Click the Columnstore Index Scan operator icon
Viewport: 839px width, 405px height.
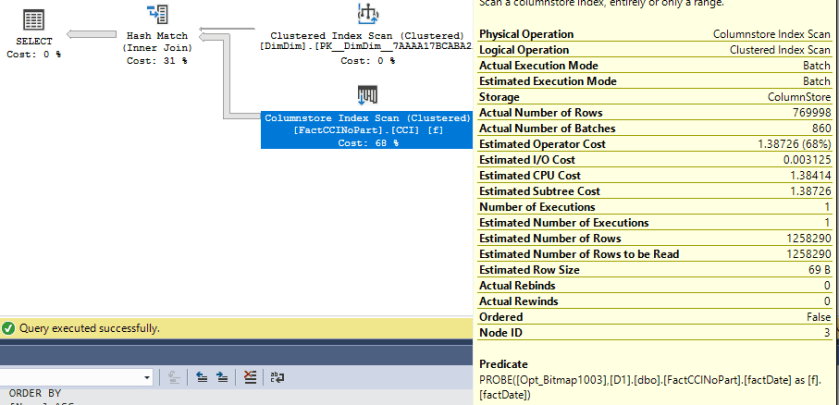[x=366, y=96]
